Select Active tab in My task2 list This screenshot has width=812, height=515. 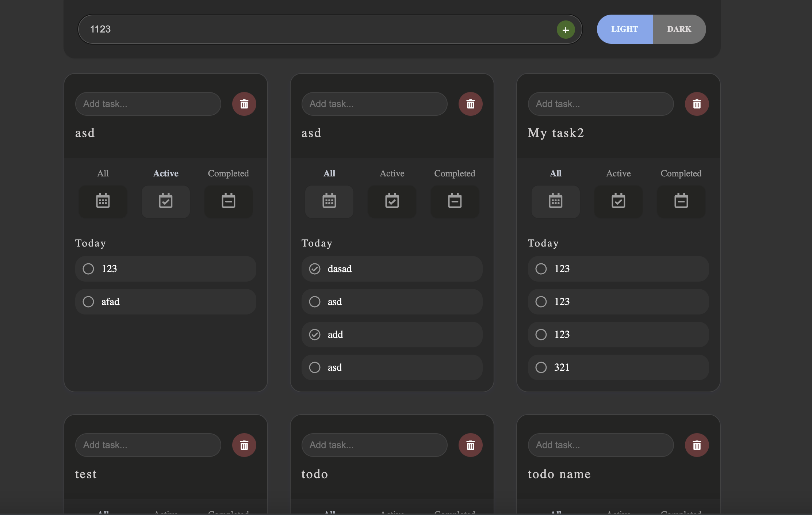pos(618,173)
